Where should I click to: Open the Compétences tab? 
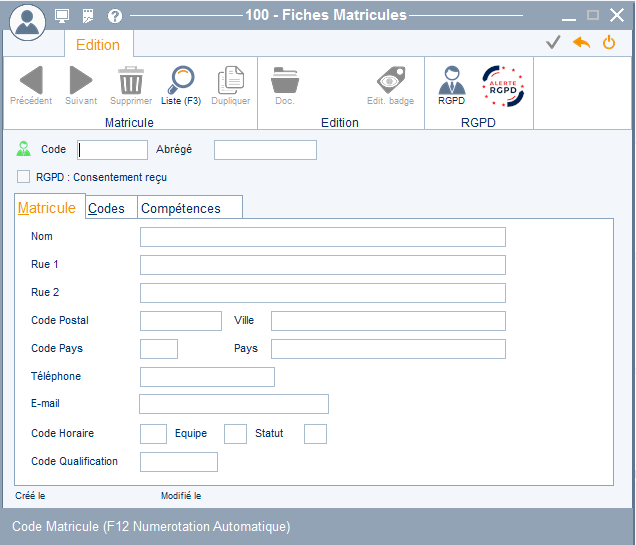point(180,208)
